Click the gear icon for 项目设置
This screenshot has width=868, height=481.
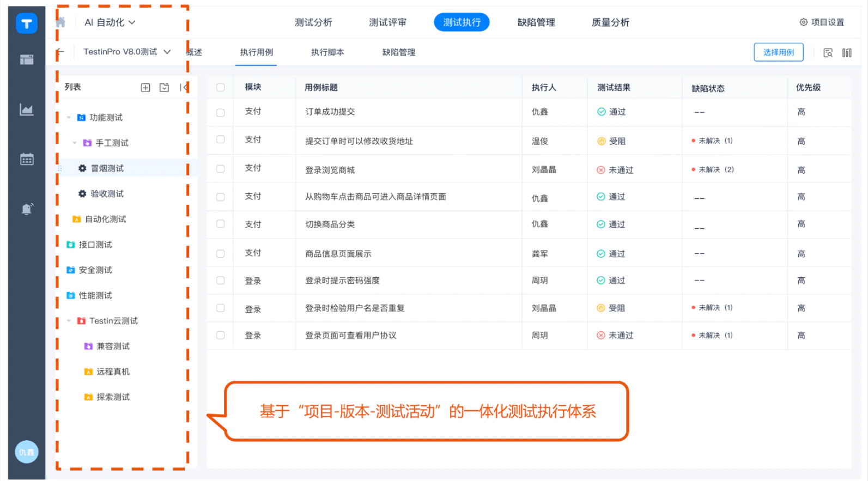[803, 22]
